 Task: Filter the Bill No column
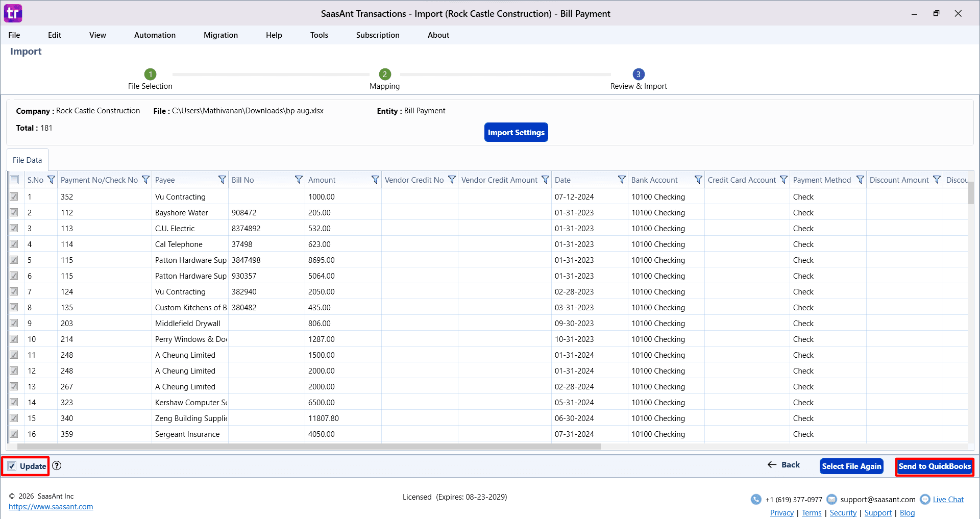click(x=299, y=180)
